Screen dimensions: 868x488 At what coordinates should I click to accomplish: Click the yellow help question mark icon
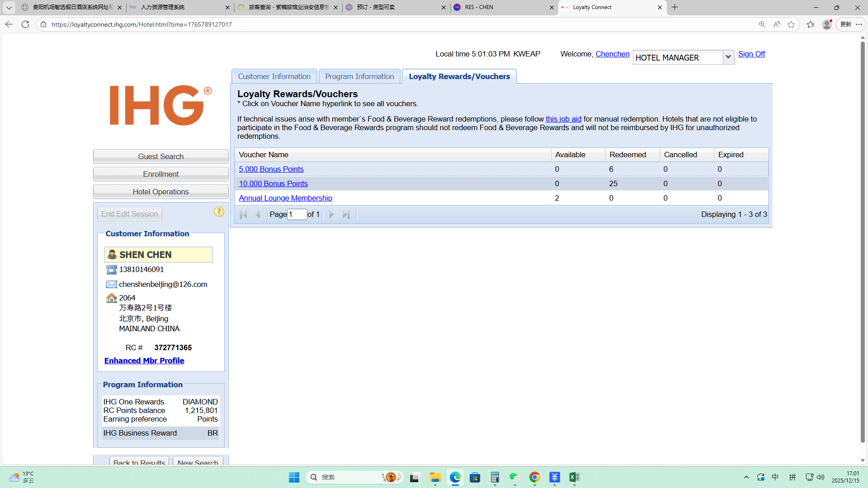click(x=219, y=212)
